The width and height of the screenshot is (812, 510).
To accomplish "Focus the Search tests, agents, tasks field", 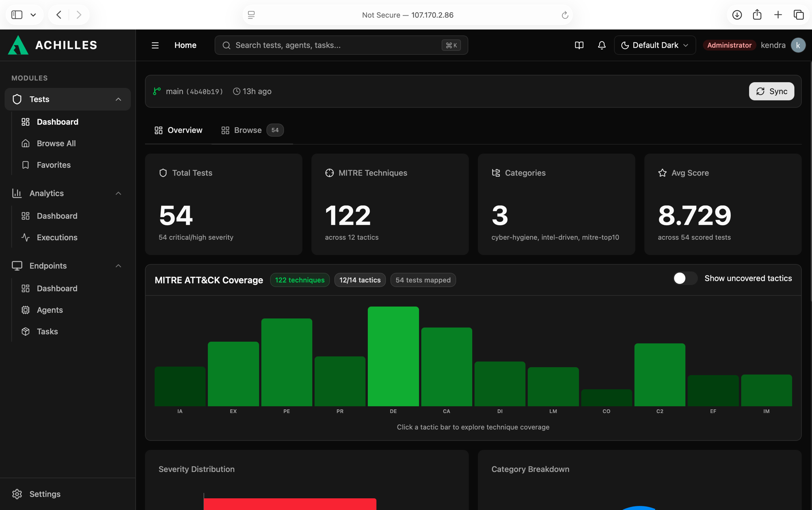I will (x=341, y=45).
